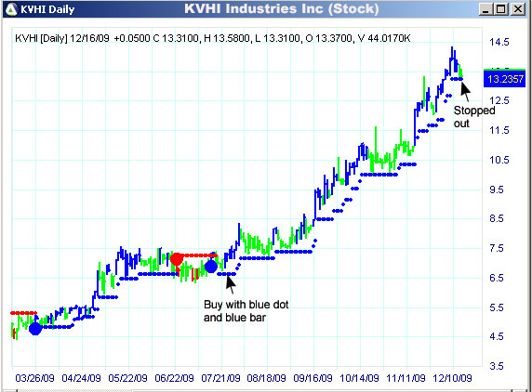532x392 pixels.
Task: Click the 06/22/09 date axis label
Action: 174,378
